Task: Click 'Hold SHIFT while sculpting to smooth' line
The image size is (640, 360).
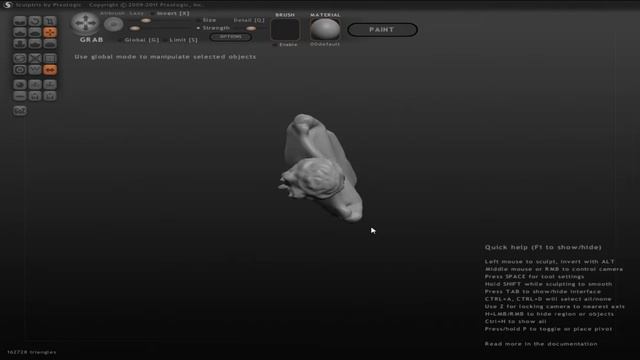Action: coord(548,284)
